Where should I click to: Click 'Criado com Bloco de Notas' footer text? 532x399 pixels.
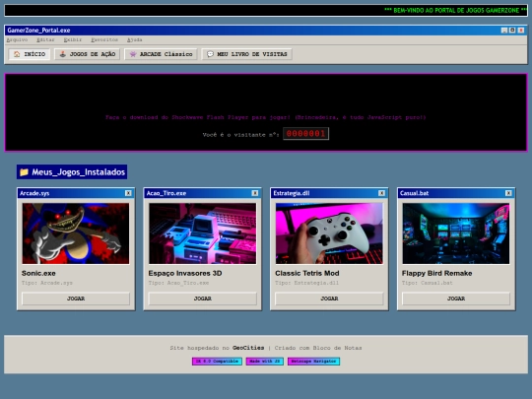pos(318,348)
